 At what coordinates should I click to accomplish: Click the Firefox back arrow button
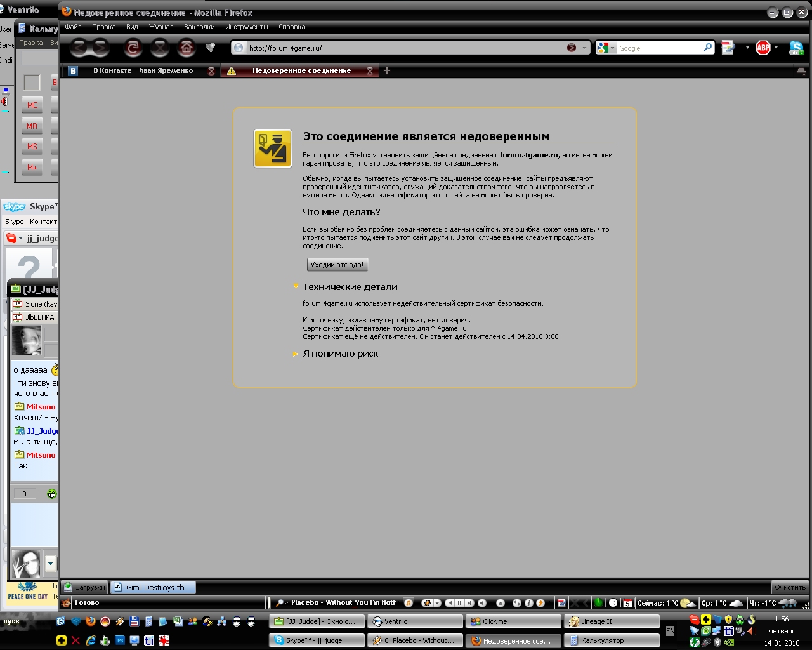click(79, 48)
